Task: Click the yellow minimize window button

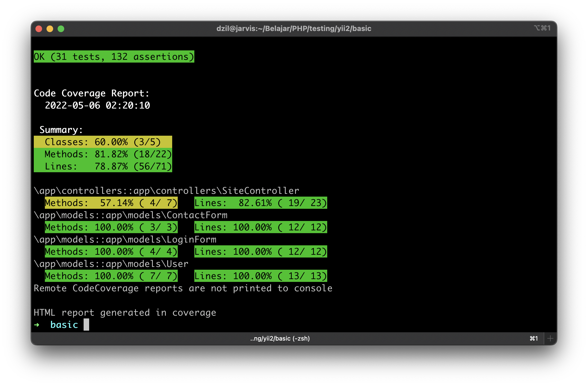Action: pos(50,29)
